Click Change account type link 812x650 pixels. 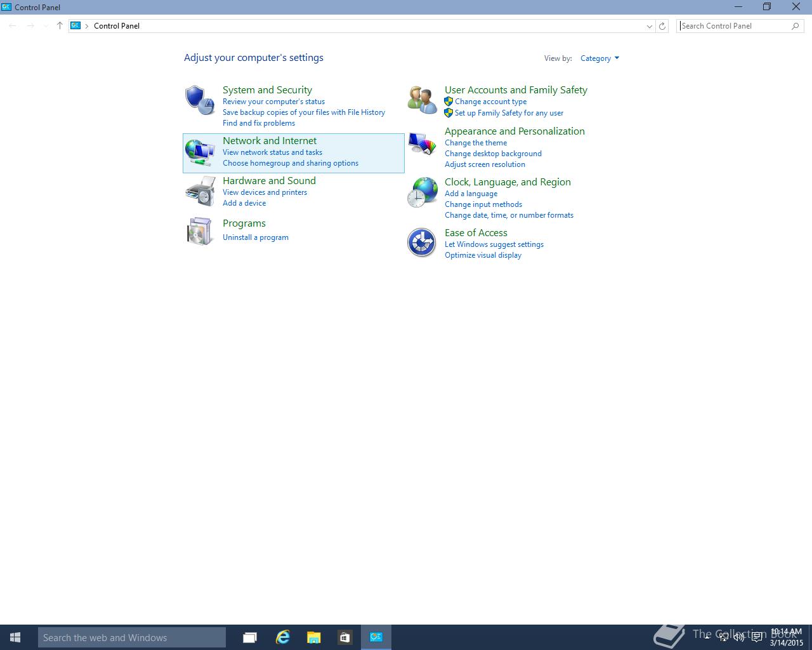point(490,102)
